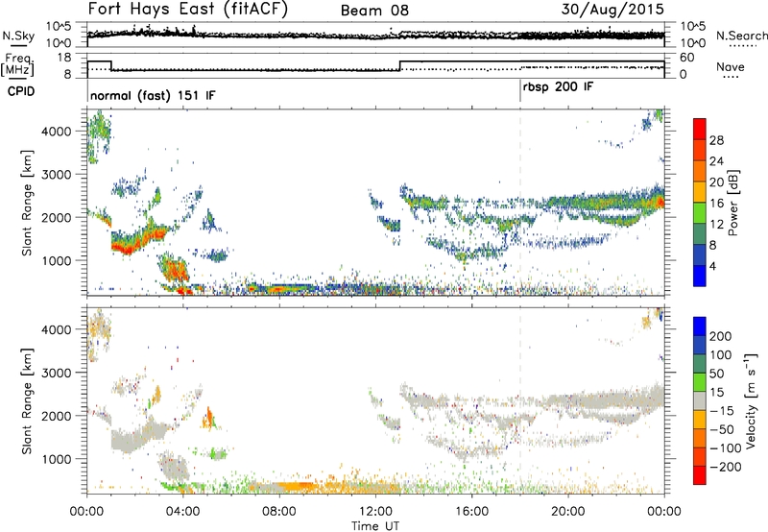This screenshot has width=768, height=532.
Task: Click the light green Power colorbar segment
Action: click(700, 213)
